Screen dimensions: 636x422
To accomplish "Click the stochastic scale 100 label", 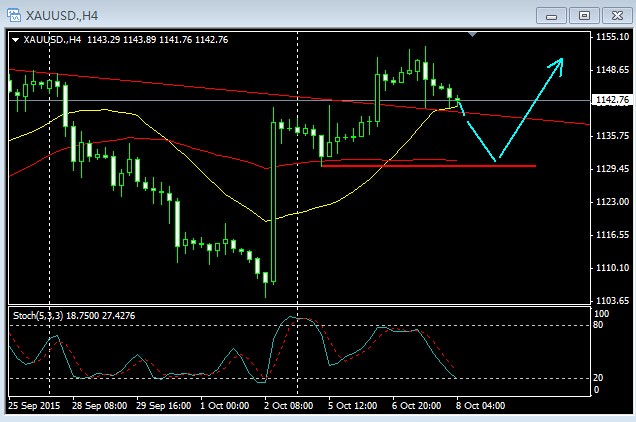I will coord(601,314).
